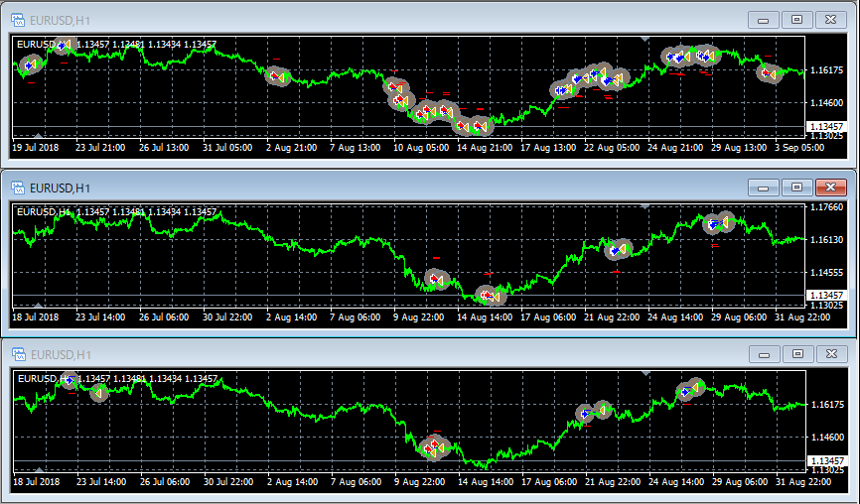The image size is (860, 504).
Task: Click the 7 Aug 06:00 time label in middle chart
Action: point(355,317)
